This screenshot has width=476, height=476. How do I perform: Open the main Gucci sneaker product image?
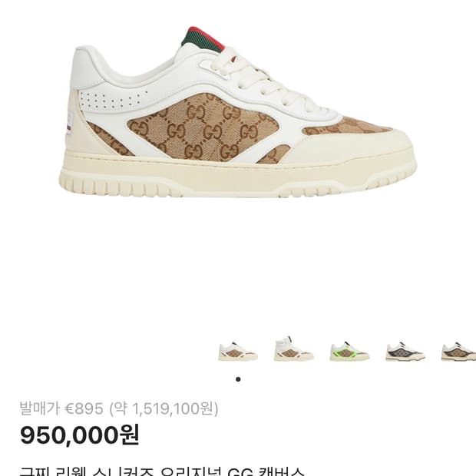238,112
